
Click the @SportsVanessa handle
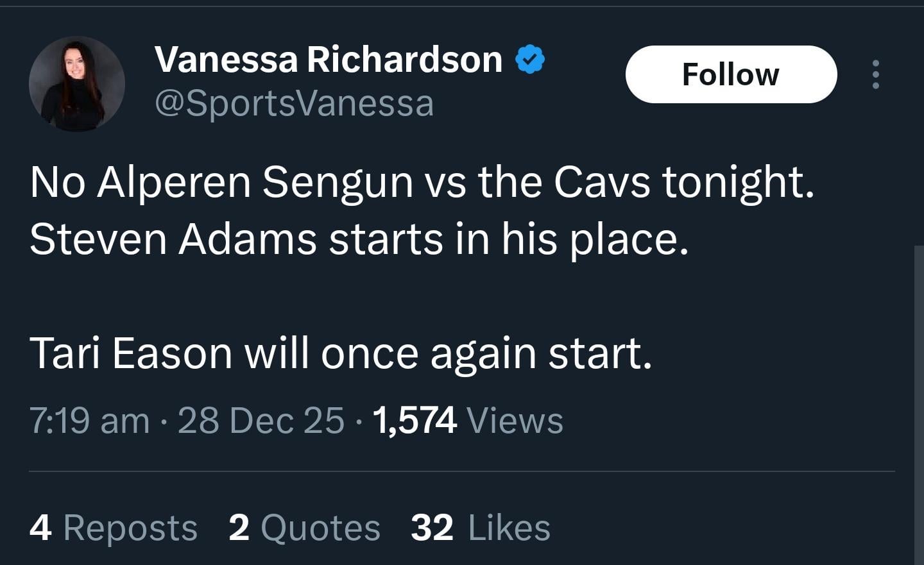point(295,103)
